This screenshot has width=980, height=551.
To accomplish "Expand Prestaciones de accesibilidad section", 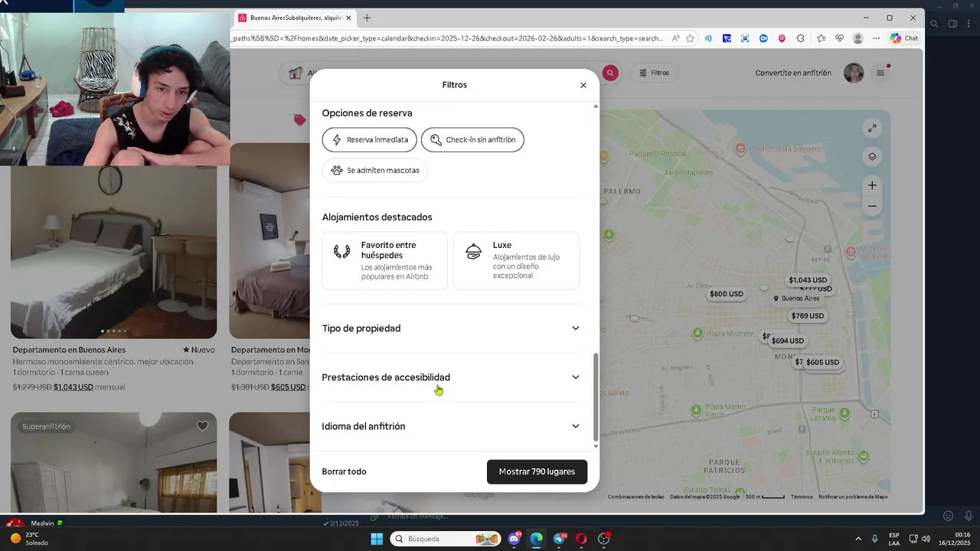I will 451,377.
